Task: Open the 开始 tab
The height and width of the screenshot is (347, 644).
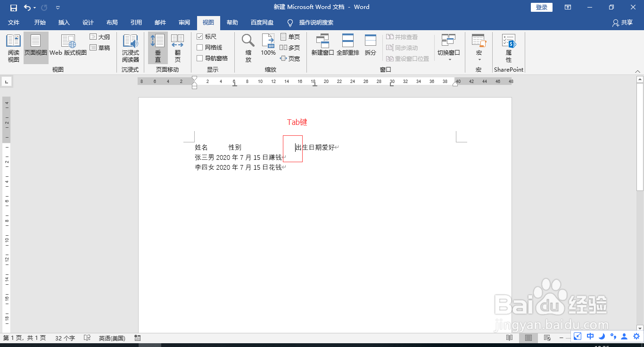Action: tap(40, 23)
